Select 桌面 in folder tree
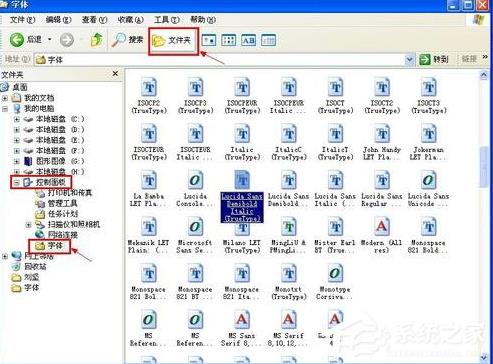The image size is (493, 364). [19, 87]
